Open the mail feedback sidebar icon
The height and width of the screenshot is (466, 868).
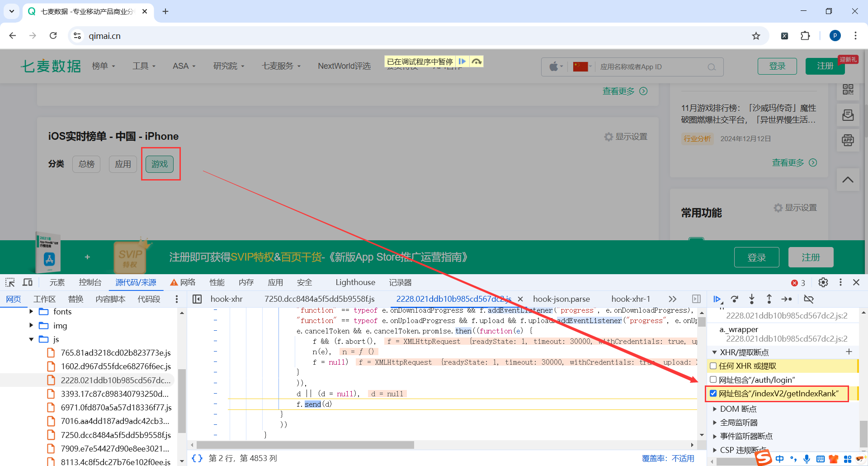[848, 115]
